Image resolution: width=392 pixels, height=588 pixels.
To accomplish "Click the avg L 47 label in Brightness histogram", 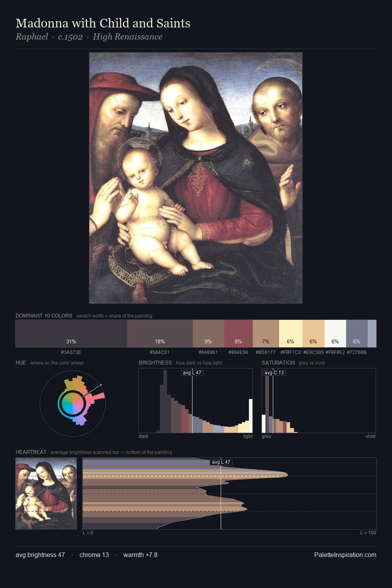I will (192, 373).
